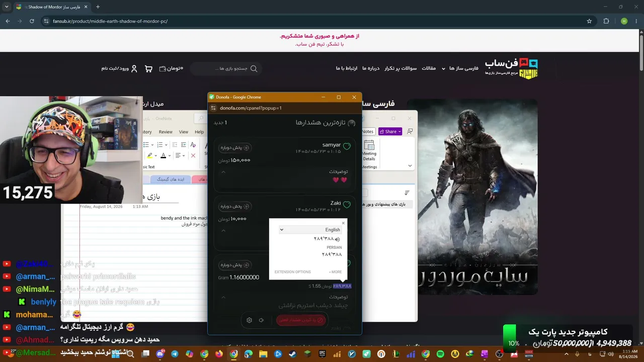Open EXTENSION OPTIONS in the translation popup
The image size is (644, 362).
[x=293, y=272]
